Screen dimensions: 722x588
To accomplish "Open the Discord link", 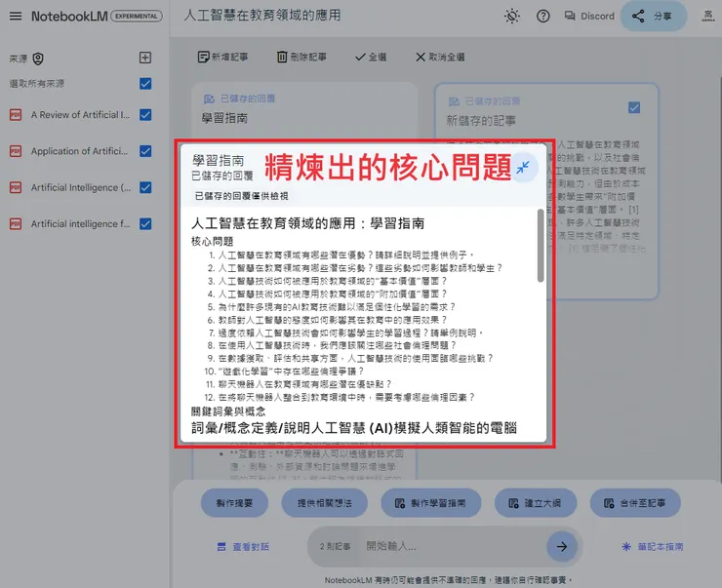I will pos(589,17).
